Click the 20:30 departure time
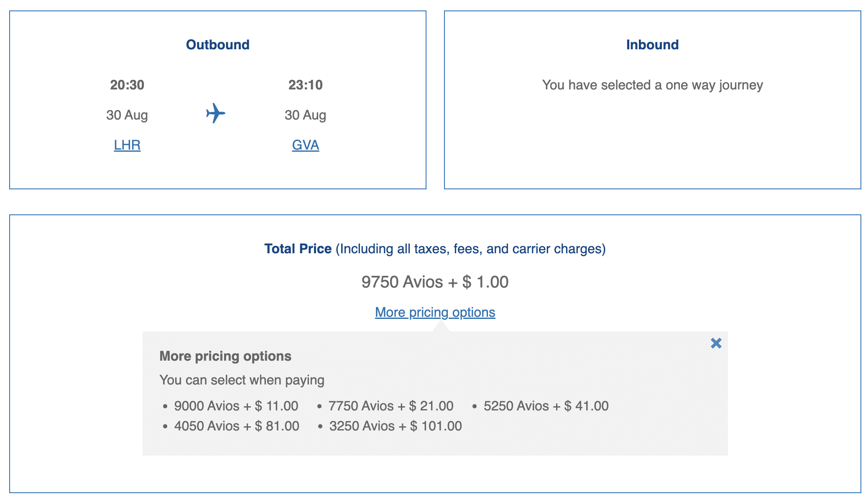Viewport: 868px width, 499px height. click(127, 85)
